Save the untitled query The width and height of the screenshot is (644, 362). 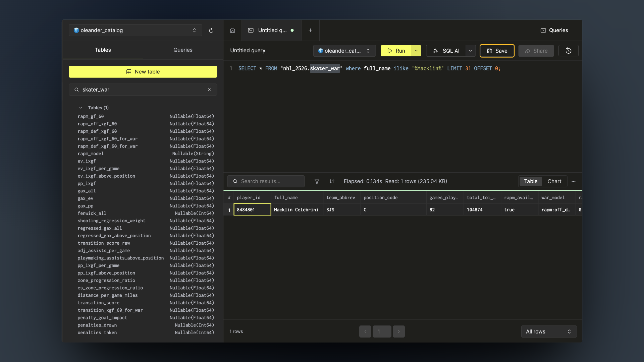click(497, 51)
